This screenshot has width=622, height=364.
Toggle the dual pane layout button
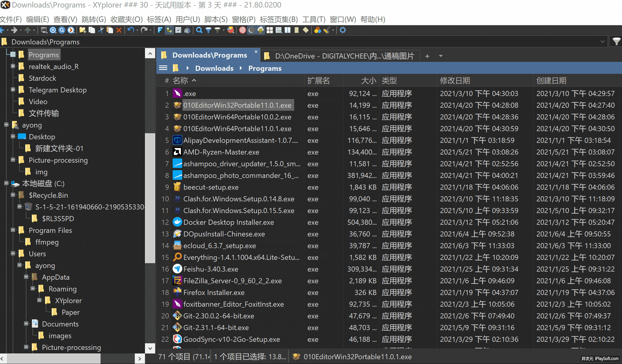(x=288, y=30)
